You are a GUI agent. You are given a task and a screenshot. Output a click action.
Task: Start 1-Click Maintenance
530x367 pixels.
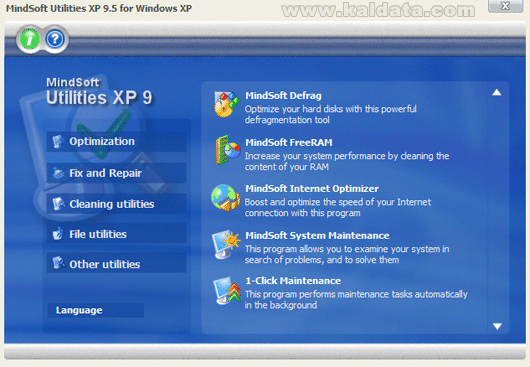293,281
